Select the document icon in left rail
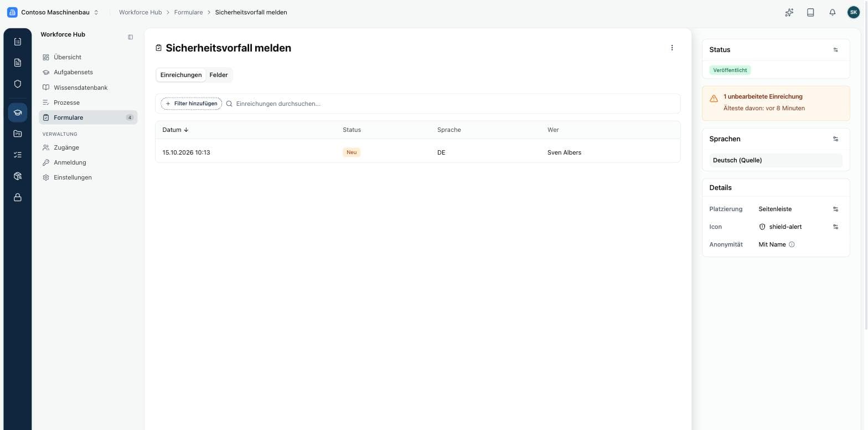 18,63
